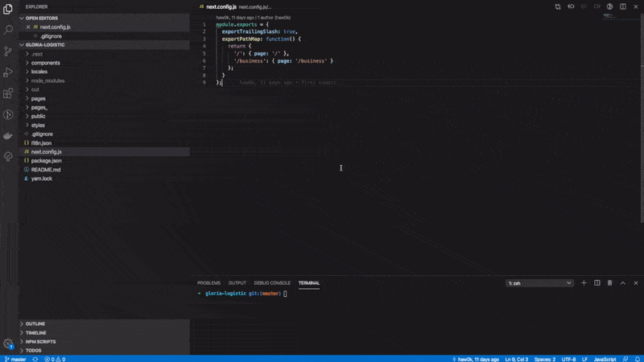Open next revision (diamond icon)

[x=584, y=6]
